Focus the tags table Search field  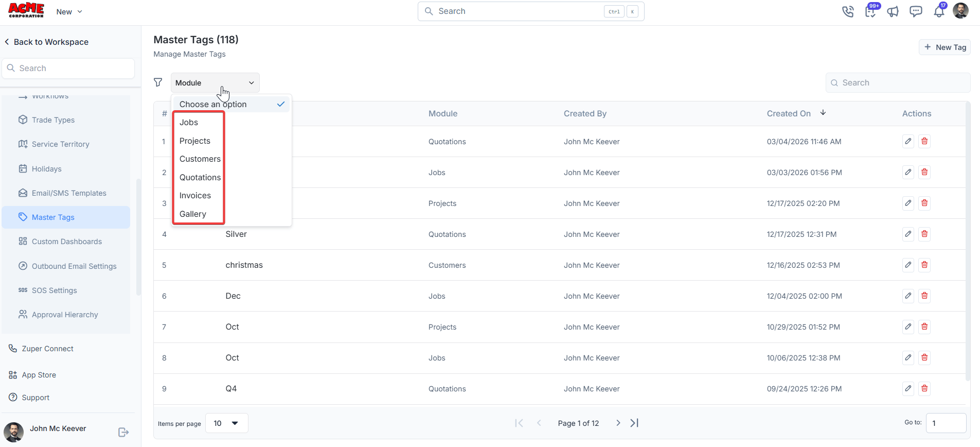[x=898, y=83]
